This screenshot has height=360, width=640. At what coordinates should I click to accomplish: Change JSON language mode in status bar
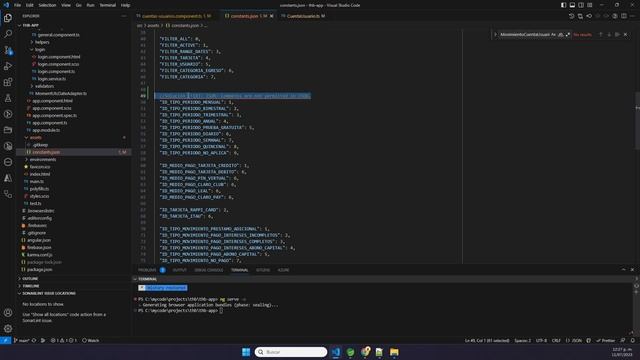[x=577, y=340]
